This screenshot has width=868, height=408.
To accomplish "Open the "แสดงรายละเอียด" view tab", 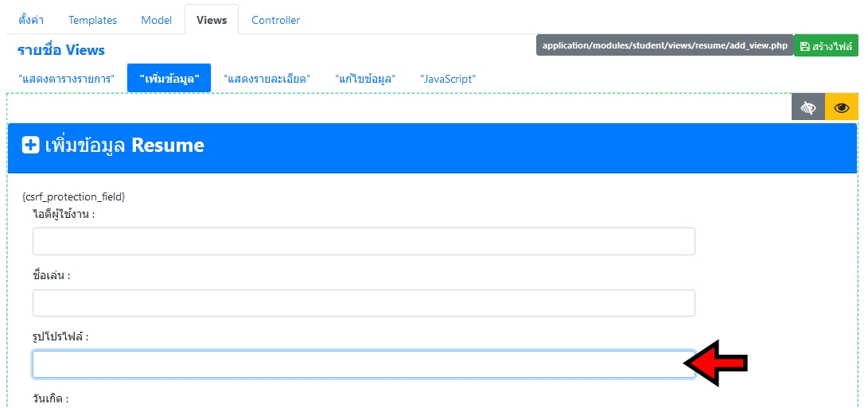I will point(267,79).
